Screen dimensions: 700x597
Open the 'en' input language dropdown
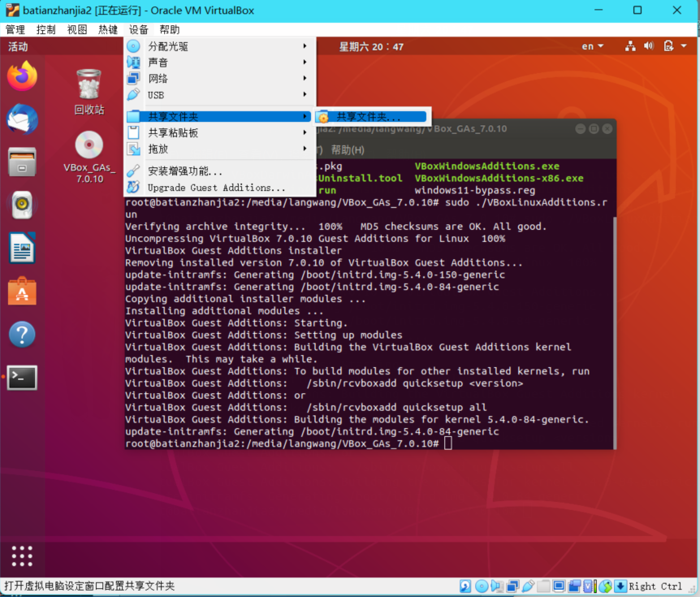(x=593, y=46)
